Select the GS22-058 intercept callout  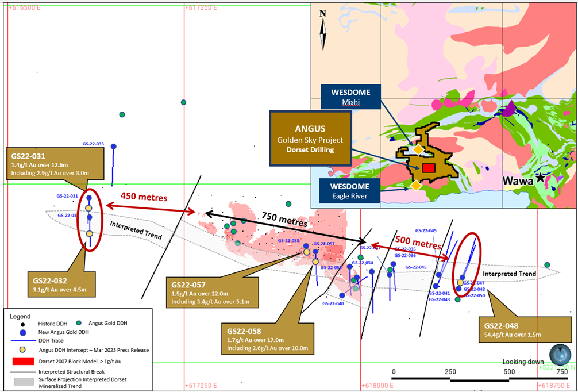(268, 340)
